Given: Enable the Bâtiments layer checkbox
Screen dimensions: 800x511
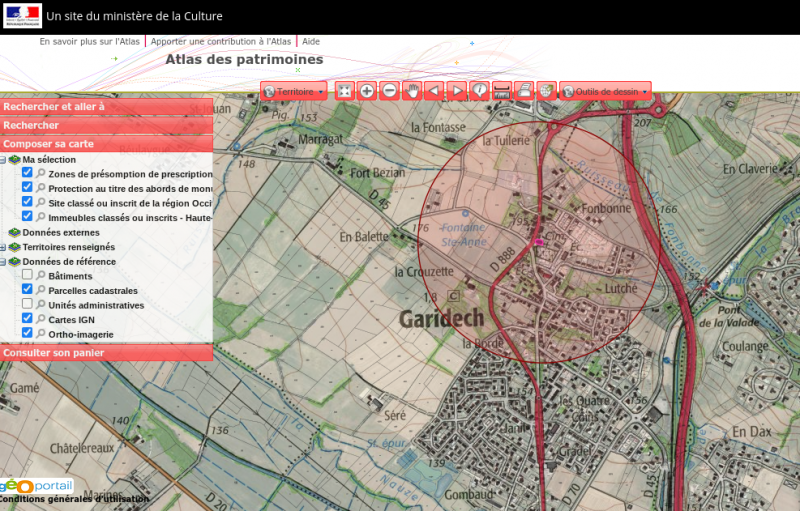Looking at the screenshot, I should tap(28, 275).
